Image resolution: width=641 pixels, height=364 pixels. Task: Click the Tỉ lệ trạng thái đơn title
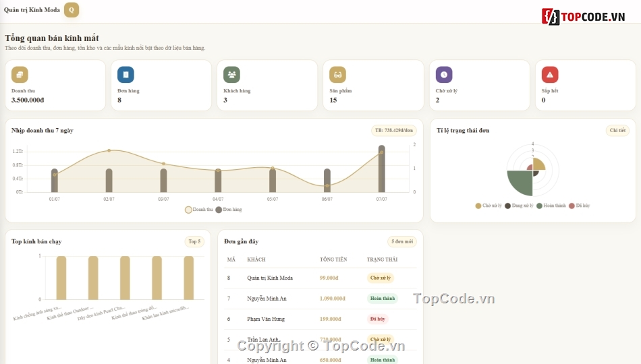click(463, 130)
